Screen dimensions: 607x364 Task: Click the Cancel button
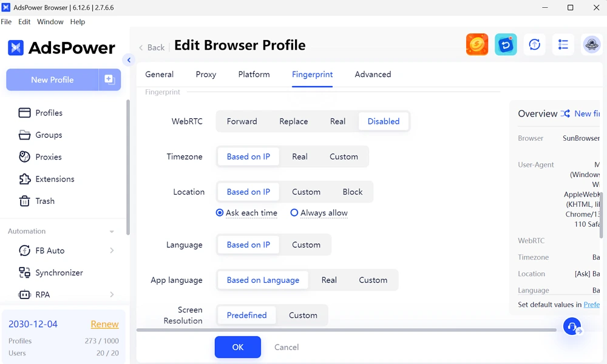click(287, 347)
